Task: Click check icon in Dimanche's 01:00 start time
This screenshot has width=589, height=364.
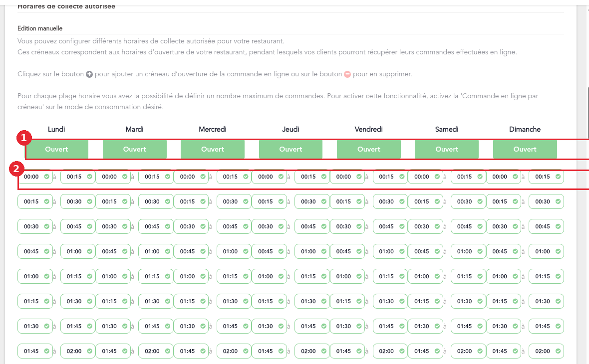Action: pos(515,276)
